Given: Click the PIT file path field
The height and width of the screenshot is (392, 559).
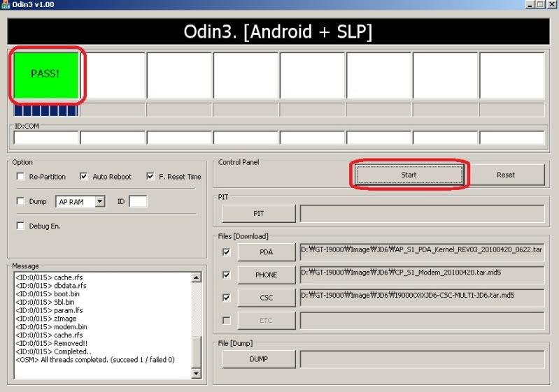Looking at the screenshot, I should click(x=423, y=214).
